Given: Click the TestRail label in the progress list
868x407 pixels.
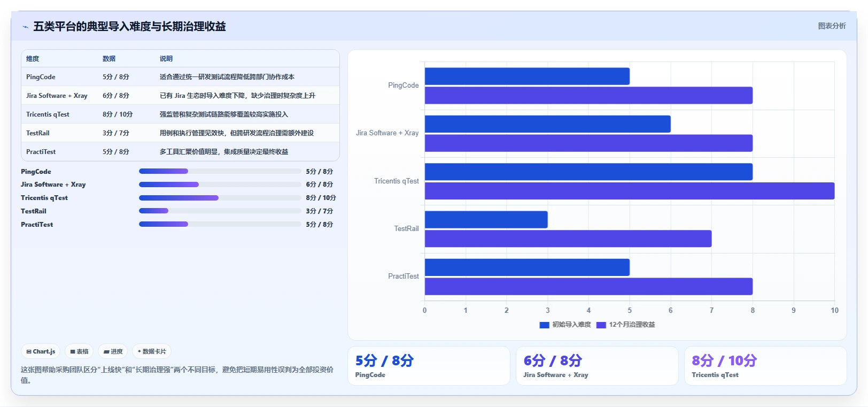Looking at the screenshot, I should click(34, 211).
